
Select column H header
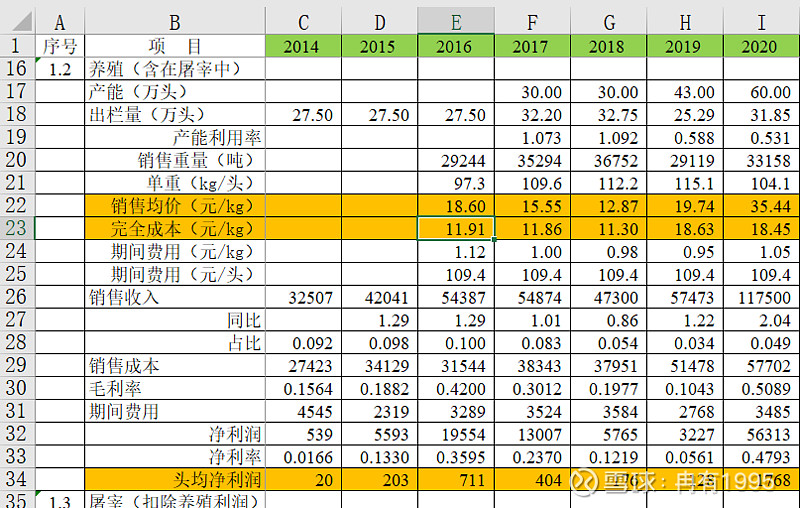[685, 22]
